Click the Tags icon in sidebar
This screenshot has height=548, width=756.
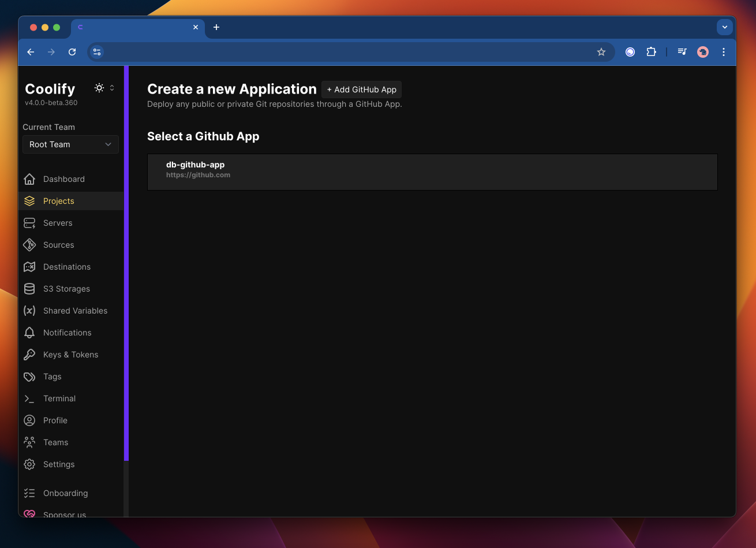tap(29, 376)
